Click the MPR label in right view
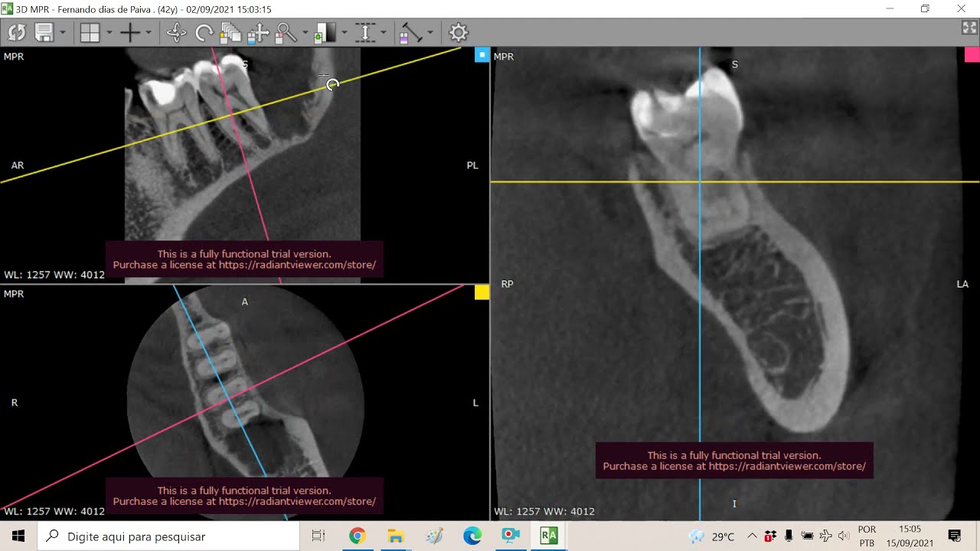This screenshot has width=980, height=551. pos(504,57)
